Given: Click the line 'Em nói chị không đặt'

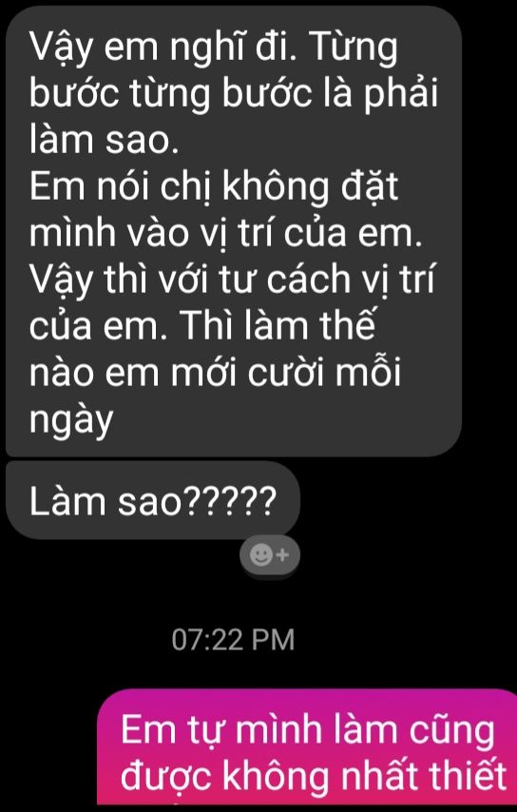Looking at the screenshot, I should (x=214, y=185).
